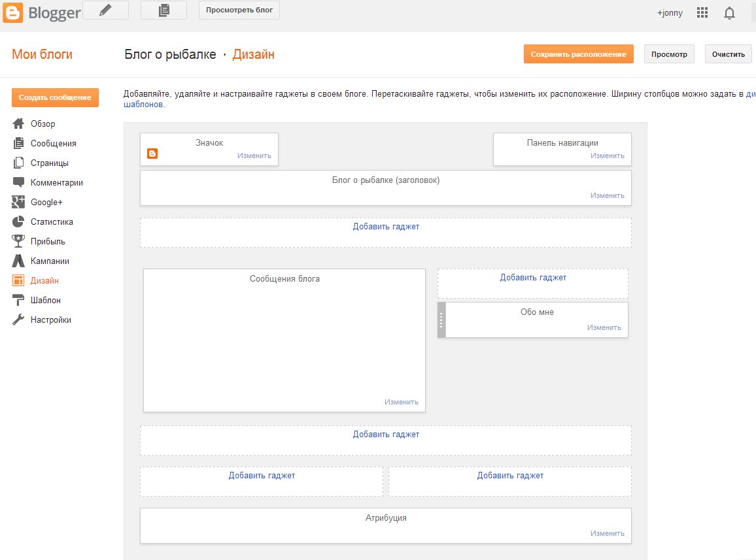The image size is (756, 560).
Task: Open the posts list document icon
Action: click(x=163, y=10)
